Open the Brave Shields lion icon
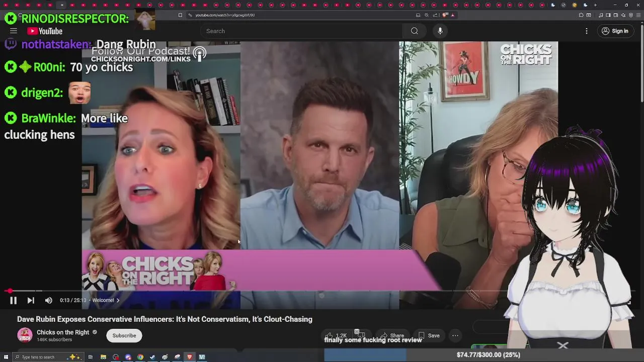The height and width of the screenshot is (362, 644). click(445, 15)
